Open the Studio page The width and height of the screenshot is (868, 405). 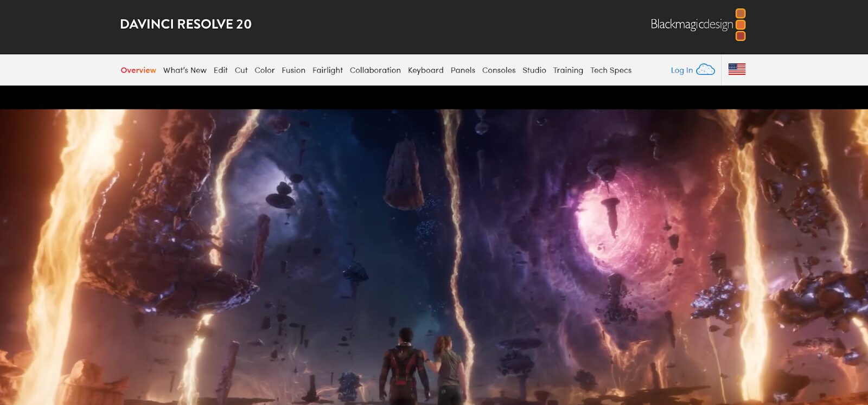534,70
